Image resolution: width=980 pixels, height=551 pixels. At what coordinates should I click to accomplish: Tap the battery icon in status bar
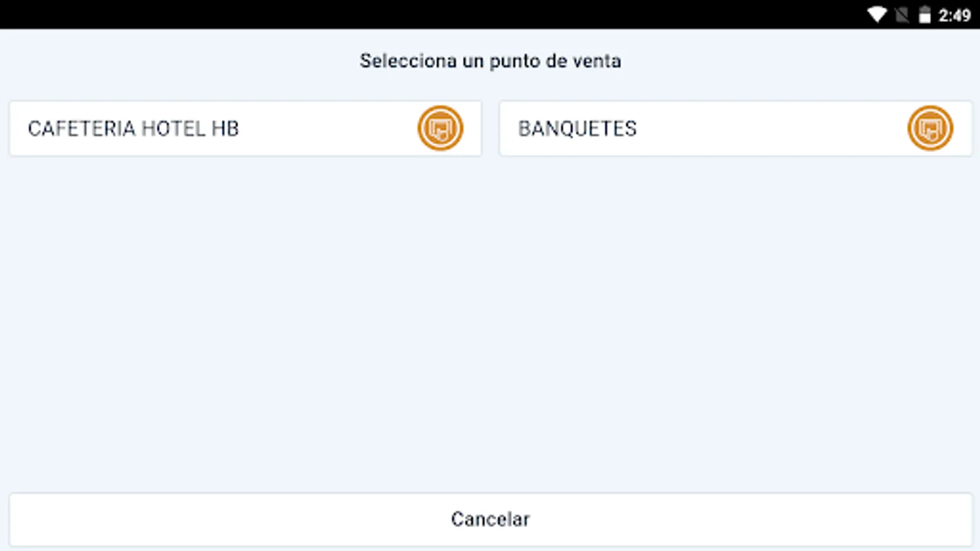pyautogui.click(x=924, y=15)
